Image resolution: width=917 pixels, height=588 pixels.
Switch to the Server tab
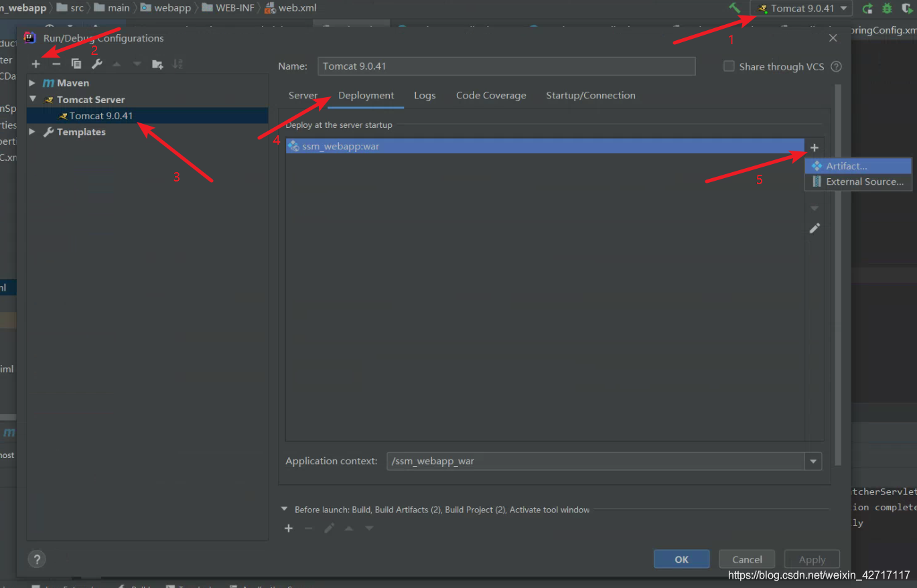pyautogui.click(x=303, y=95)
